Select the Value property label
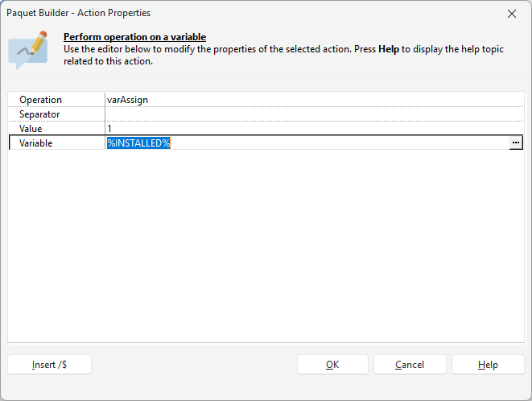 coord(31,129)
